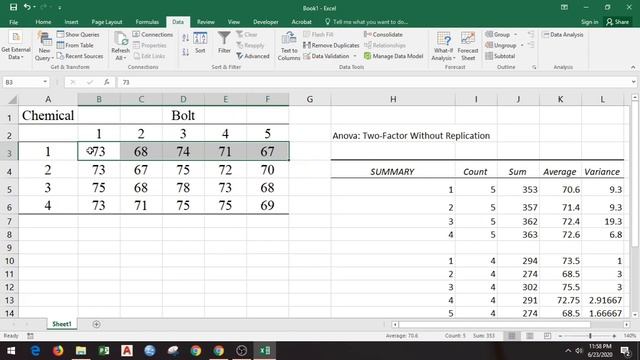The image size is (640, 360).
Task: Click the vertical scrollbar thumb
Action: (x=635, y=173)
